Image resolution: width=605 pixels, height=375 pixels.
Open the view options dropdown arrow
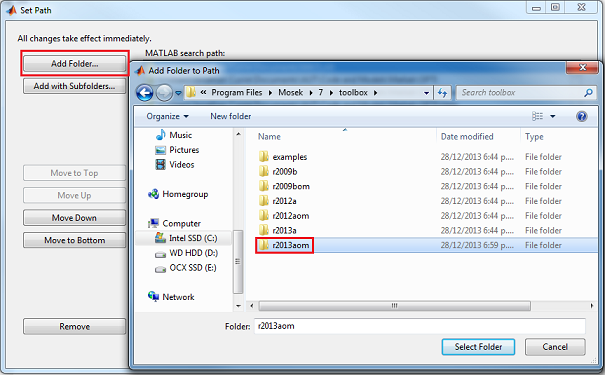point(553,116)
